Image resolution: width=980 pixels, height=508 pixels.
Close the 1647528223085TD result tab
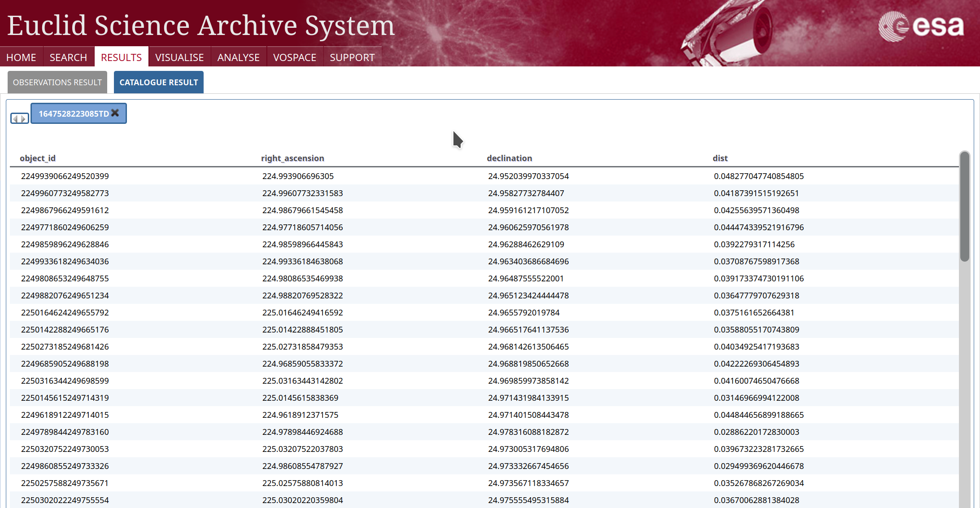115,113
